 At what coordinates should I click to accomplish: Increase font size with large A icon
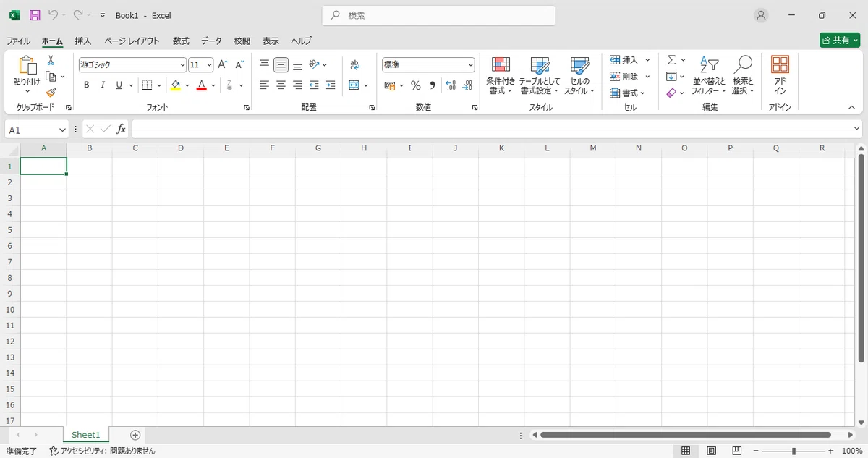pyautogui.click(x=223, y=64)
